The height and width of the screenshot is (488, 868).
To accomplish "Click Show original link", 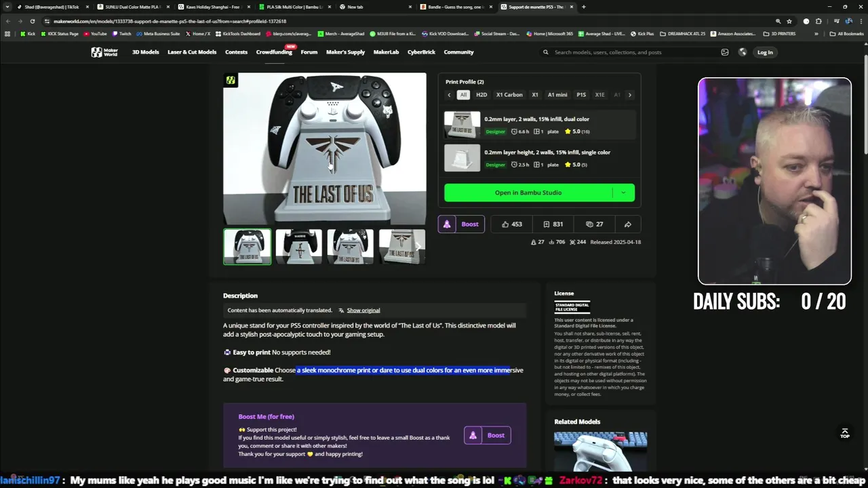I will [x=363, y=310].
